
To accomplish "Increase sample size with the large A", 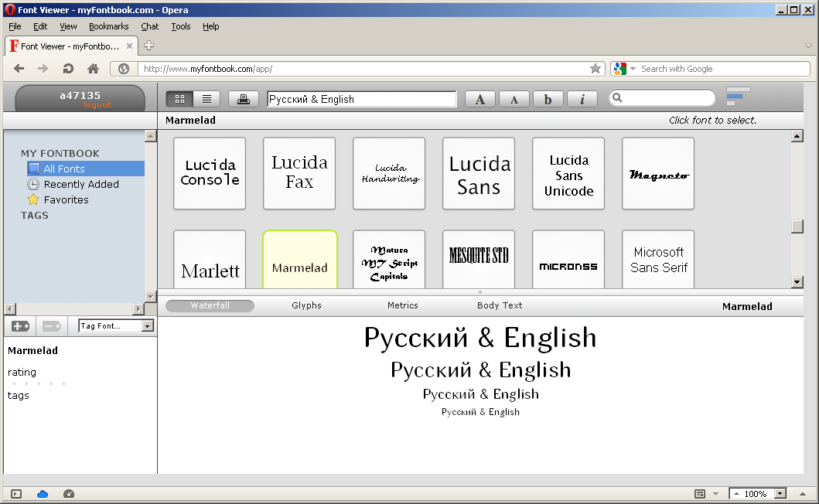I will 480,99.
